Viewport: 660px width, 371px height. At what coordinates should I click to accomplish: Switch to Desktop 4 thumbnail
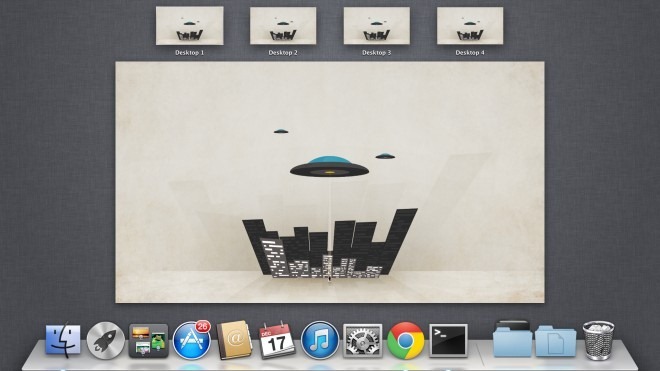(x=470, y=26)
